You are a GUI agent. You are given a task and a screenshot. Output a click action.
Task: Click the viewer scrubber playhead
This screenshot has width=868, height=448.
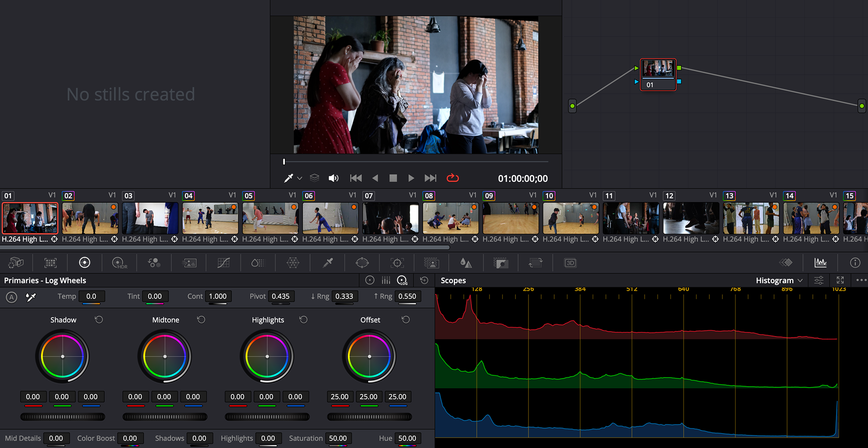point(284,161)
